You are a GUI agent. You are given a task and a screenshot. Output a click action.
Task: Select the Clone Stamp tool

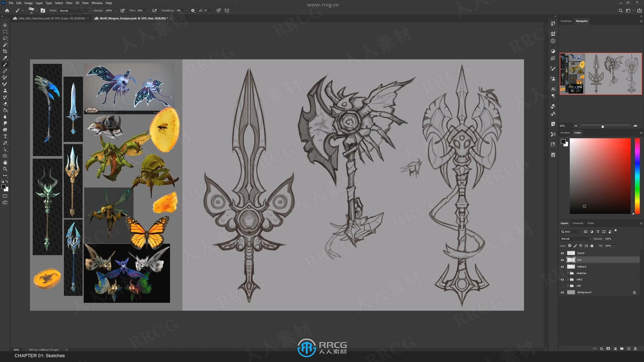5,90
